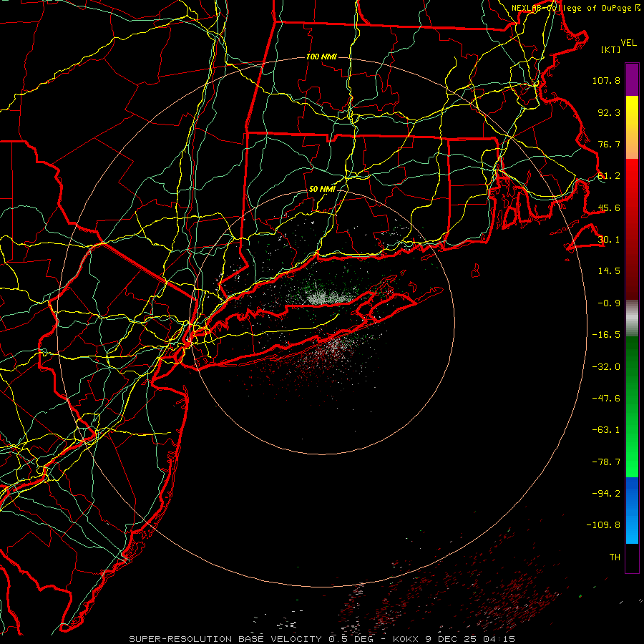Select the -32.0 legend value
The height and width of the screenshot is (644, 644).
(606, 367)
